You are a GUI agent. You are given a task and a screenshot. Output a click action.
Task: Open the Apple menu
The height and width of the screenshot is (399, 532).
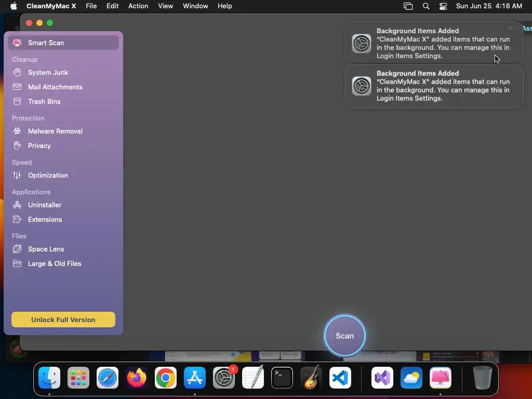[x=14, y=6]
